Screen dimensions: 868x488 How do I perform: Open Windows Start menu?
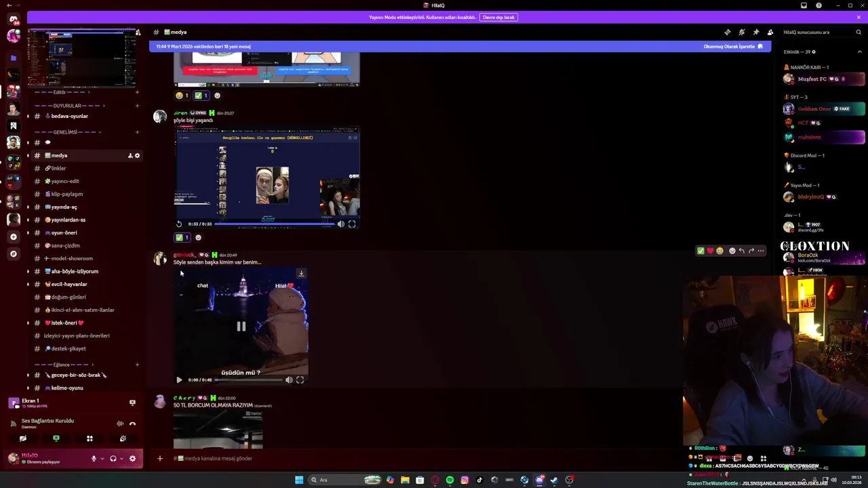click(299, 480)
